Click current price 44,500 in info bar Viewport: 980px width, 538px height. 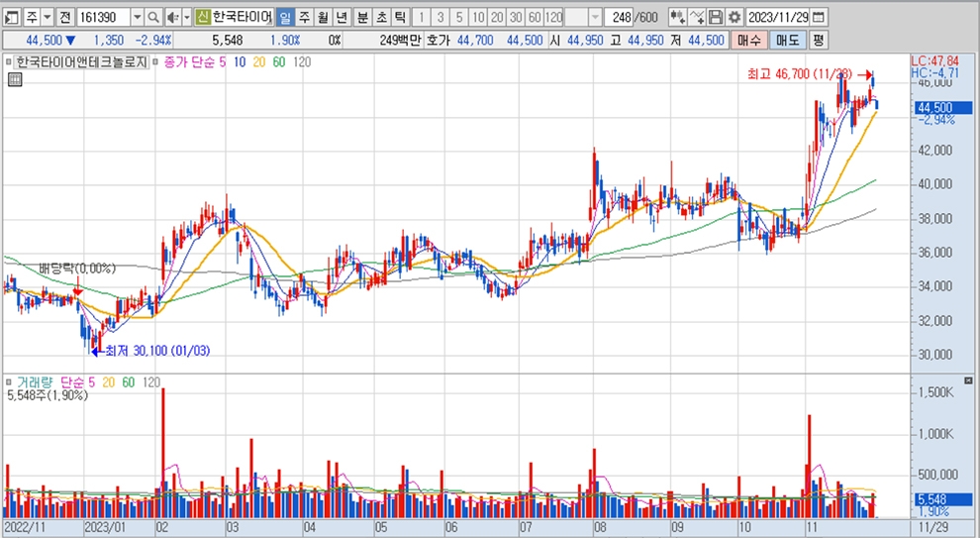tap(45, 41)
